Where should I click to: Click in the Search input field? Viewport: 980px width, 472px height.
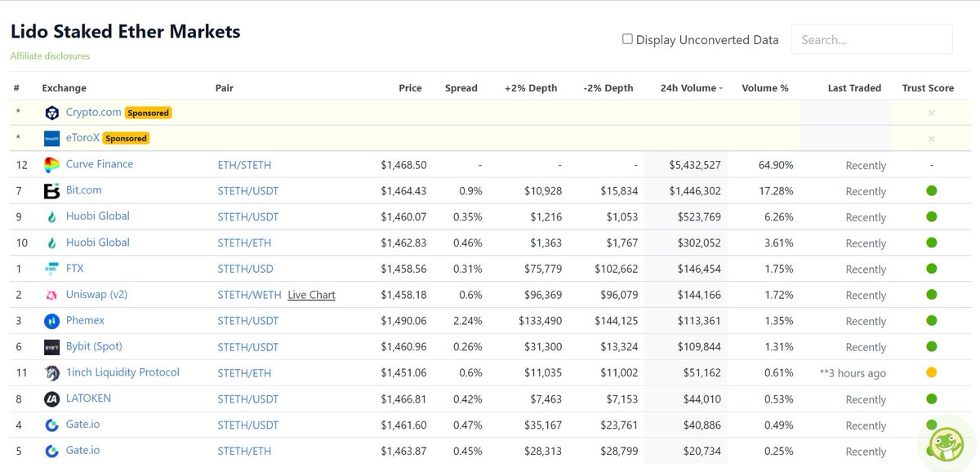(x=871, y=39)
